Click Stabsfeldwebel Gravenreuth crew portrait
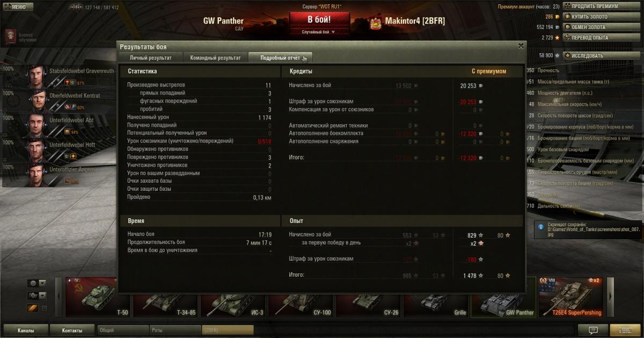 point(36,77)
